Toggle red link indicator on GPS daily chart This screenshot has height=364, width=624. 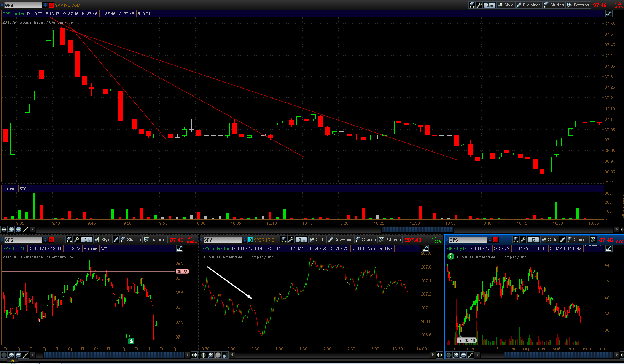[x=496, y=240]
